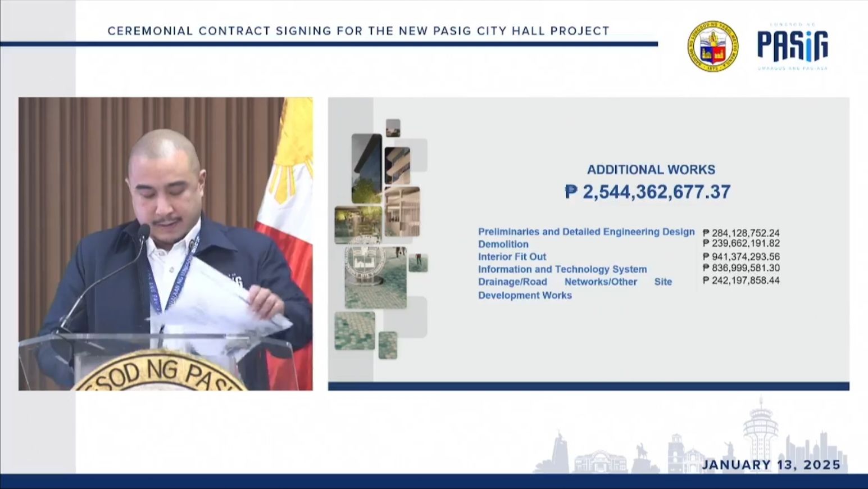Click the PASIG wordmark logo

point(792,46)
